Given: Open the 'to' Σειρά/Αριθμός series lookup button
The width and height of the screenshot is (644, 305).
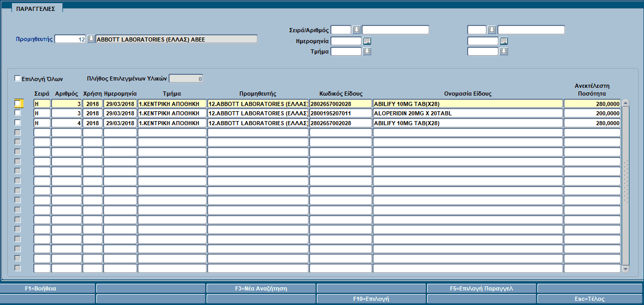Looking at the screenshot, I should (x=492, y=30).
